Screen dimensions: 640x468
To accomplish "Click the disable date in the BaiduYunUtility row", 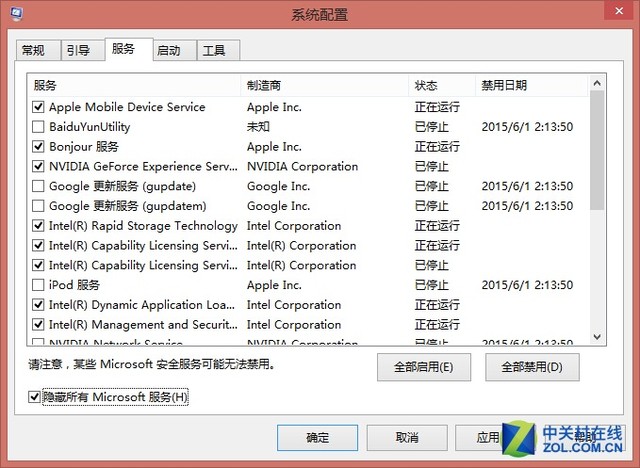I will tap(527, 127).
